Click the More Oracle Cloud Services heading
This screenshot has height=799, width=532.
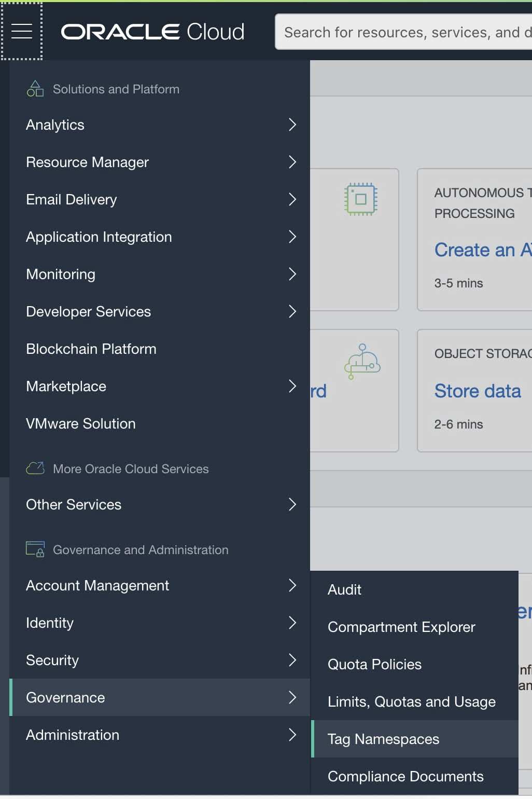(131, 469)
